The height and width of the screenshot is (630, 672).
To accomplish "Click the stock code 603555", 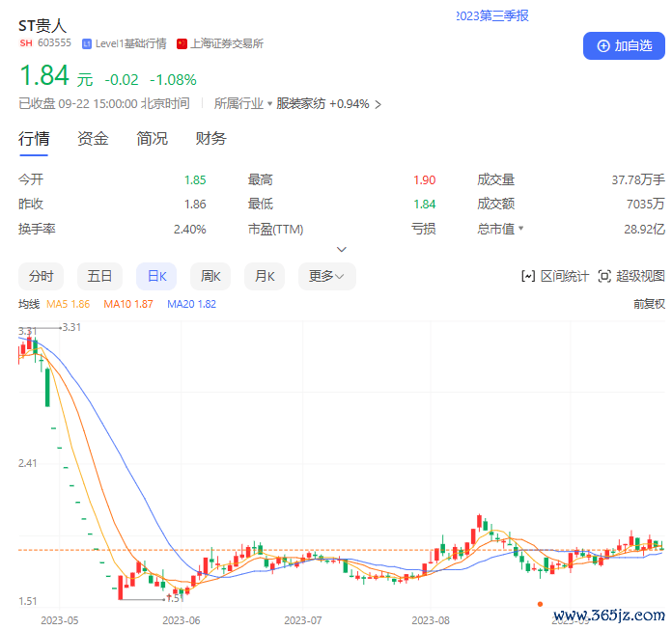I will click(54, 43).
